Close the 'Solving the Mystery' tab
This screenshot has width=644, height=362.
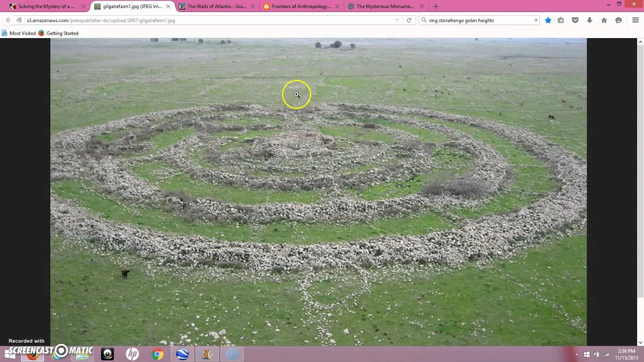tap(84, 6)
